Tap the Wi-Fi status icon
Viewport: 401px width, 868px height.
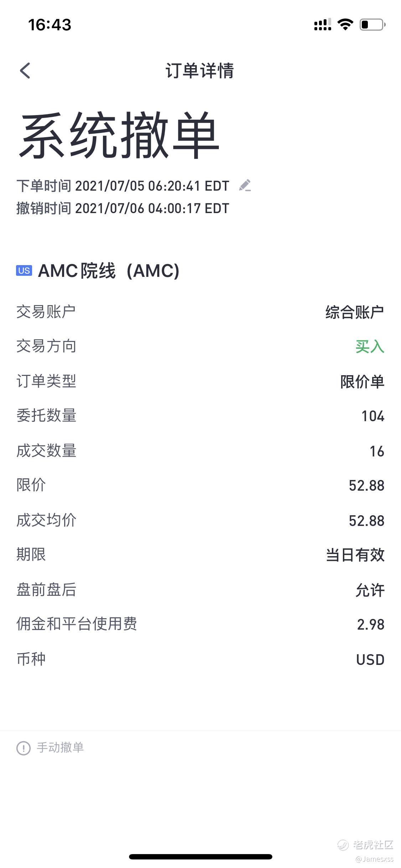pos(345,24)
